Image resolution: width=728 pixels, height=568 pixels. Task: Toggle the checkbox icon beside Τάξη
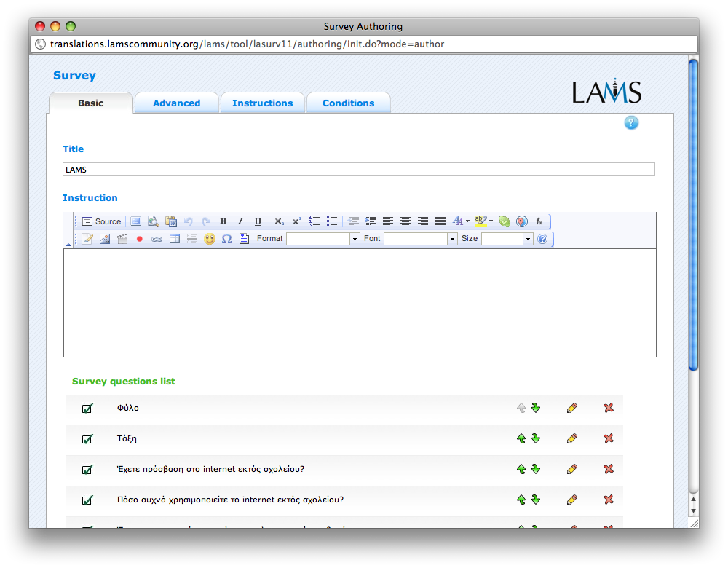87,438
